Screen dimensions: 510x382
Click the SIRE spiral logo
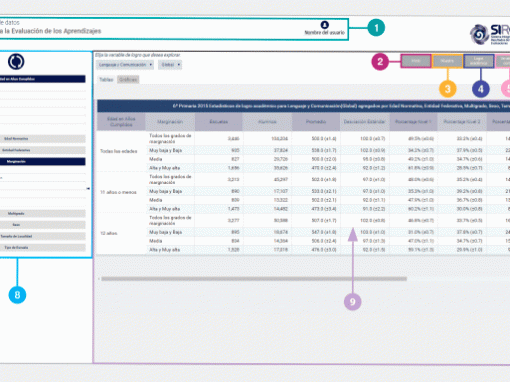pos(479,34)
